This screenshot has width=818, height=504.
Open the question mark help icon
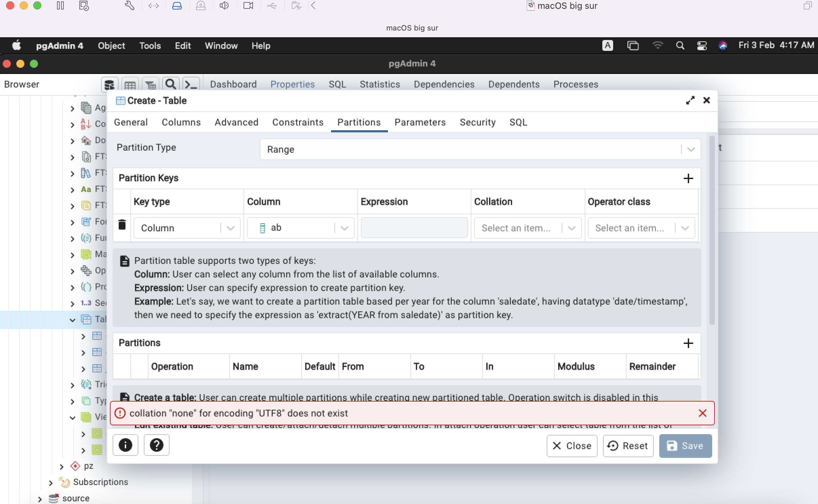[156, 445]
